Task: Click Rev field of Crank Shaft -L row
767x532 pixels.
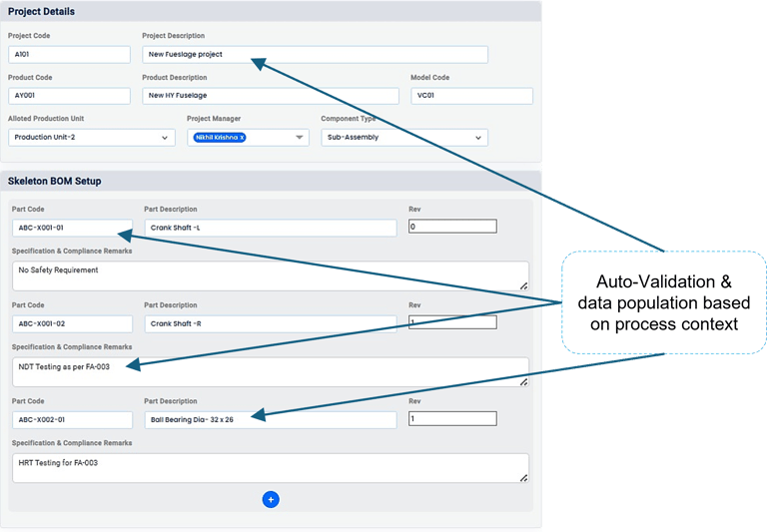Action: 452,226
